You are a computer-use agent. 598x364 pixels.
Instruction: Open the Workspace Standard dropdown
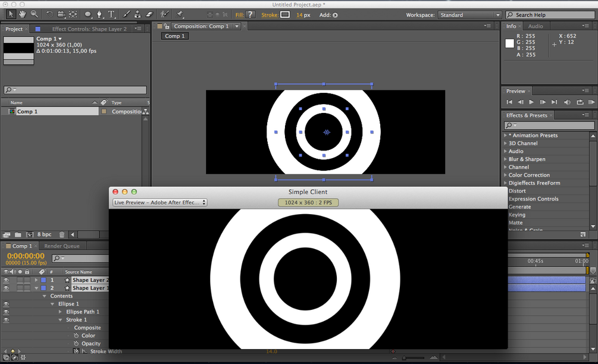point(469,15)
